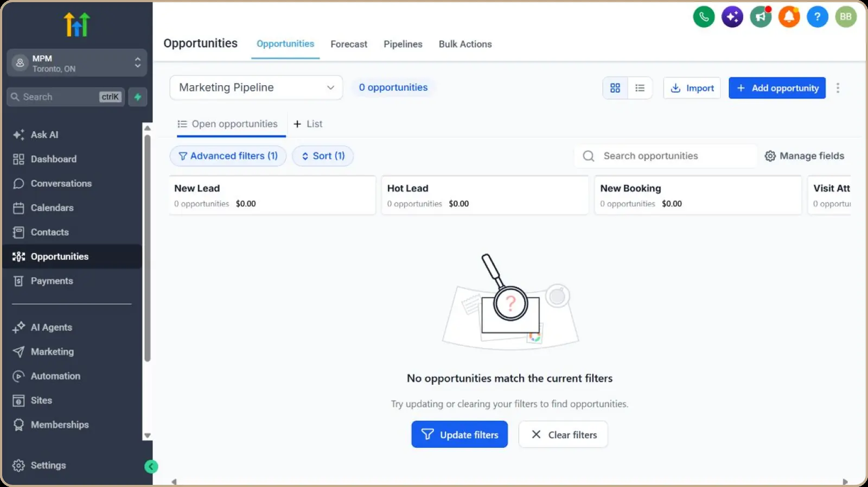The height and width of the screenshot is (487, 868).
Task: Click the Import button
Action: pyautogui.click(x=692, y=88)
